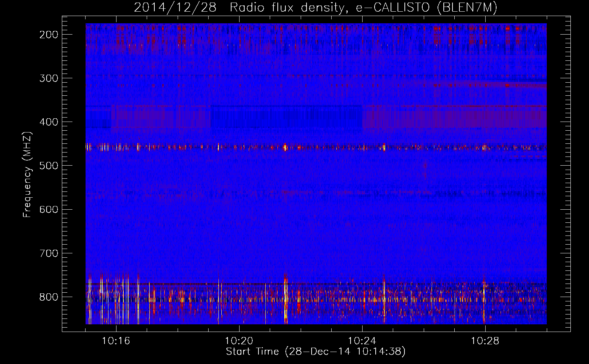Click the 10:20 time tick label
Screen dimensions: 589x364
(239, 341)
